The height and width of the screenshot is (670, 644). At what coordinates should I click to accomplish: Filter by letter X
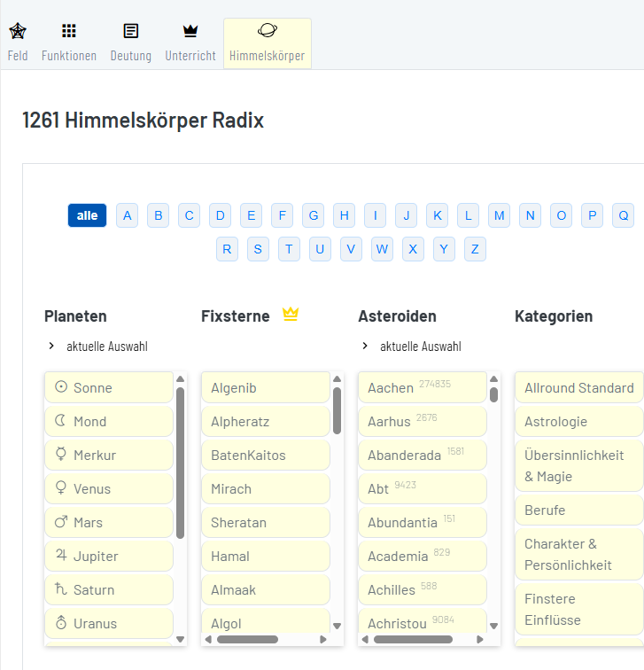coord(413,249)
